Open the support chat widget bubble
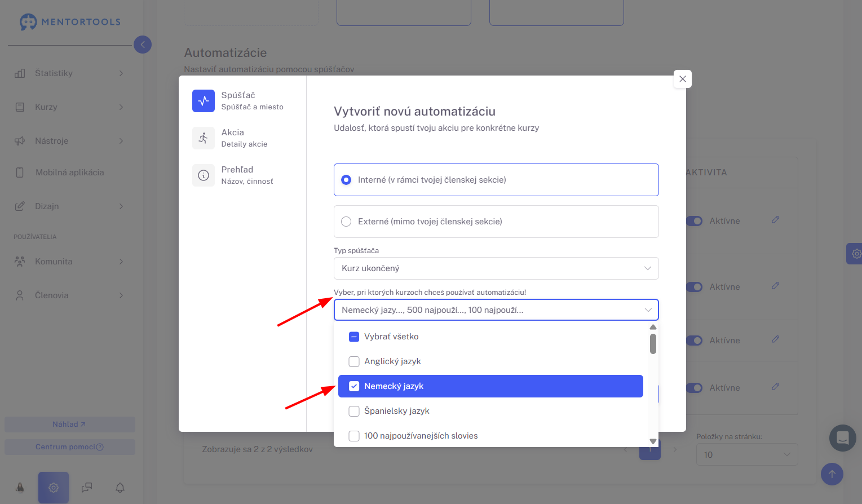862x504 pixels. pos(843,438)
